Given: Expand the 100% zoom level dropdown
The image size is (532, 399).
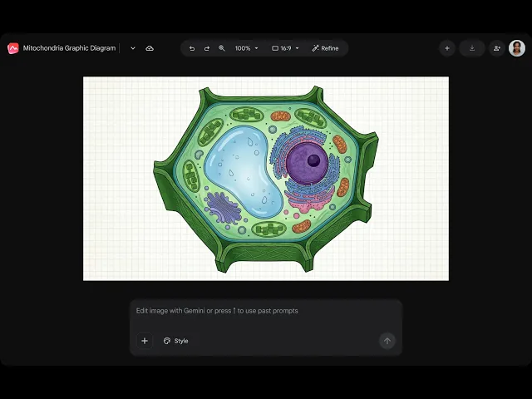Looking at the screenshot, I should 246,48.
